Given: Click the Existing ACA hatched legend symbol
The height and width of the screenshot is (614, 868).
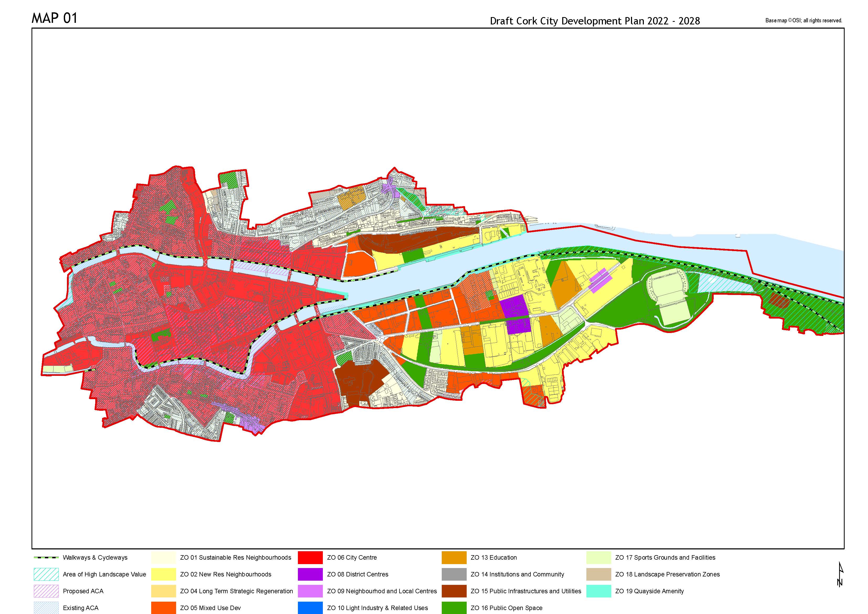Looking at the screenshot, I should pyautogui.click(x=46, y=608).
